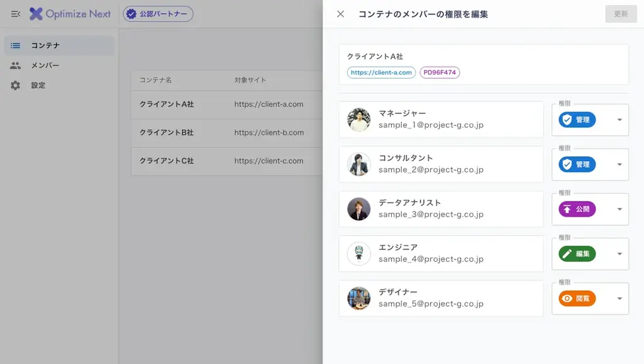The image size is (644, 364).
Task: Open the permission dropdown for マネージャー
Action: (619, 120)
